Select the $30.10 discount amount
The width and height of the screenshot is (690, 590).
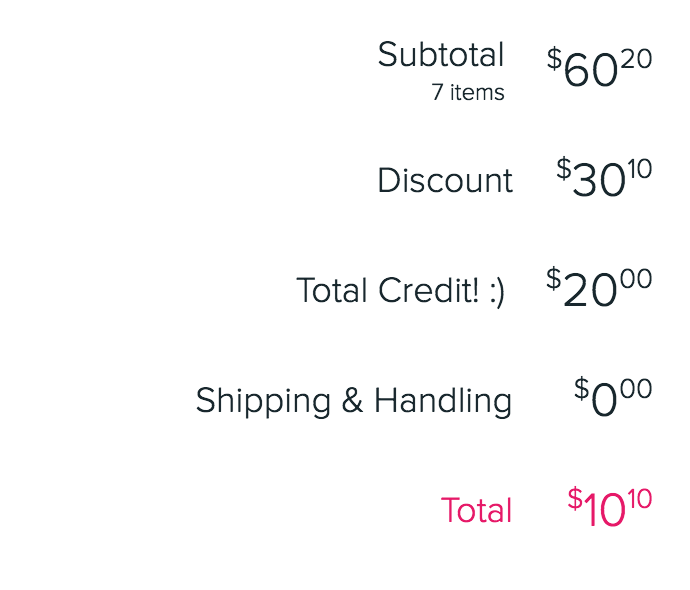click(604, 177)
